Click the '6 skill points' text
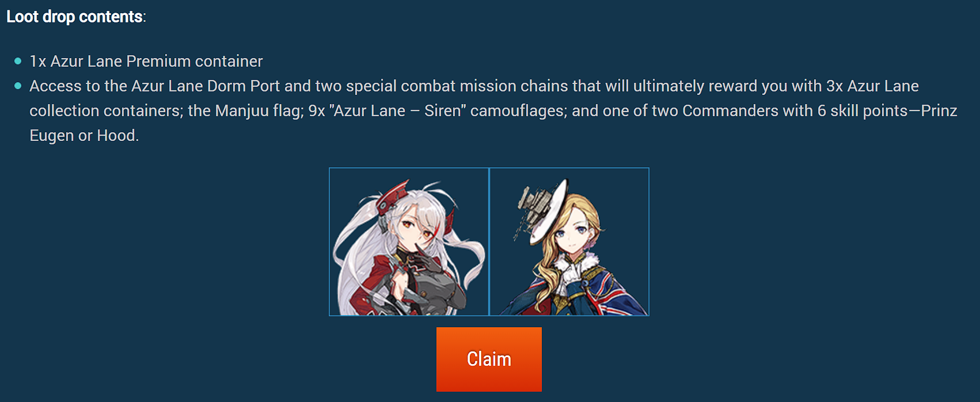The width and height of the screenshot is (980, 402). (x=863, y=110)
